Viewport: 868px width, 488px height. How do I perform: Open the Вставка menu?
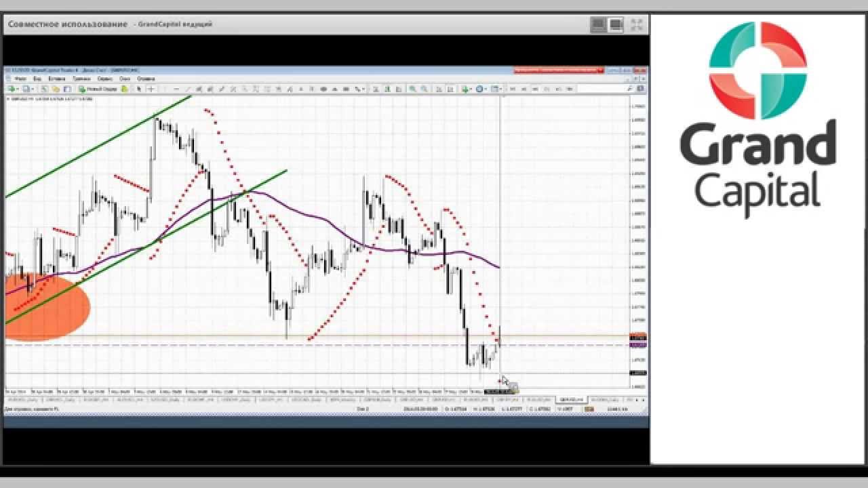coord(56,79)
